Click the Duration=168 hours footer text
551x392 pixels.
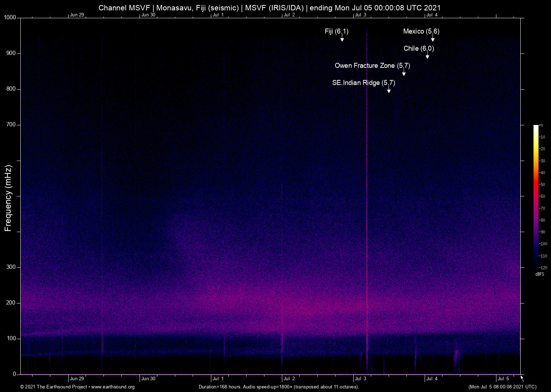(x=278, y=387)
